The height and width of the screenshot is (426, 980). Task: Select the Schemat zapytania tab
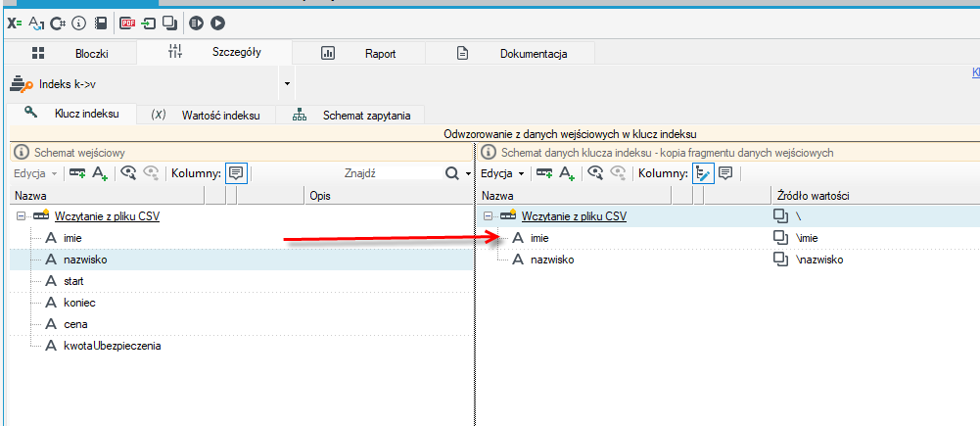pos(350,116)
